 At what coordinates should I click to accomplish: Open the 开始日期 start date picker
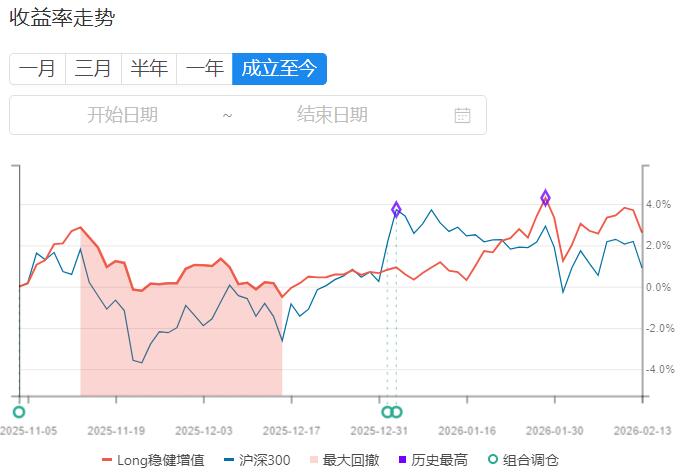tap(122, 115)
